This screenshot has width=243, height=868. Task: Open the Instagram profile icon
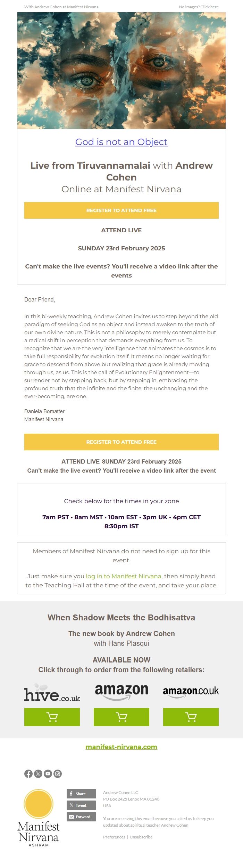click(58, 773)
